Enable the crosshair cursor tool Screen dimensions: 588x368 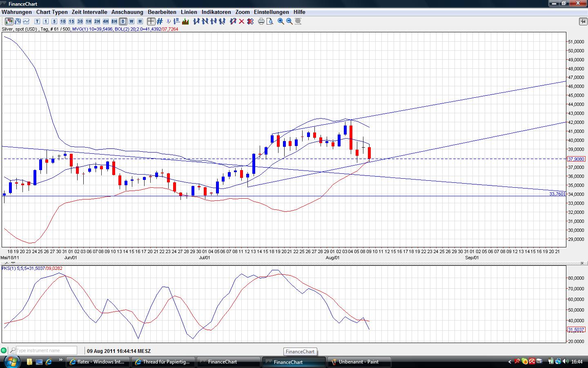[151, 21]
